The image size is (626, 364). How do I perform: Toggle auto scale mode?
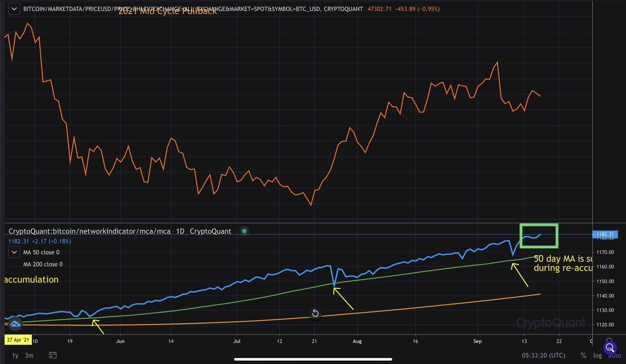[614, 355]
